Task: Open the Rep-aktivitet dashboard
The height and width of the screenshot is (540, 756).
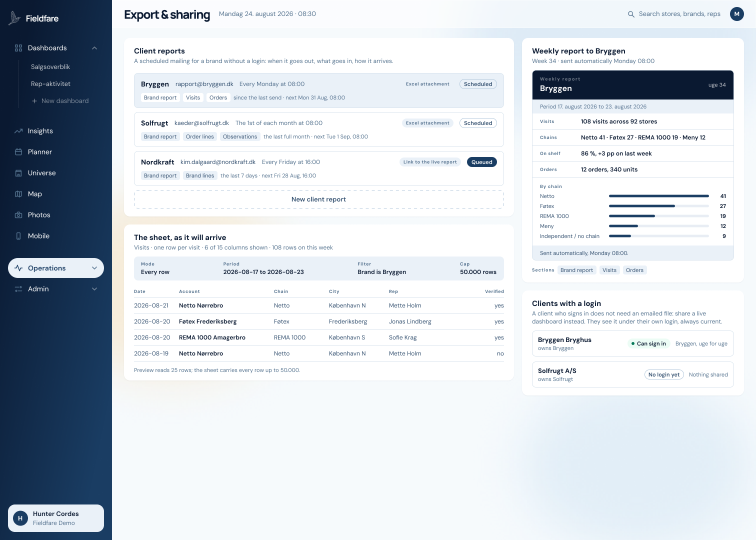Action: [50, 84]
